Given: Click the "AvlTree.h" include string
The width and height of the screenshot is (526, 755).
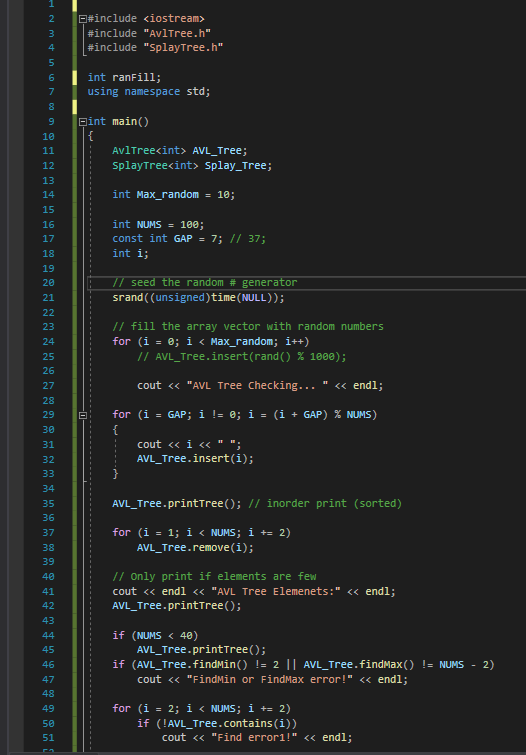Looking at the screenshot, I should 177,33.
